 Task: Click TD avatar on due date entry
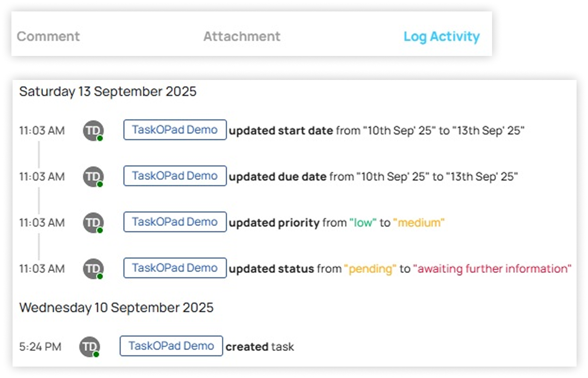(x=93, y=177)
